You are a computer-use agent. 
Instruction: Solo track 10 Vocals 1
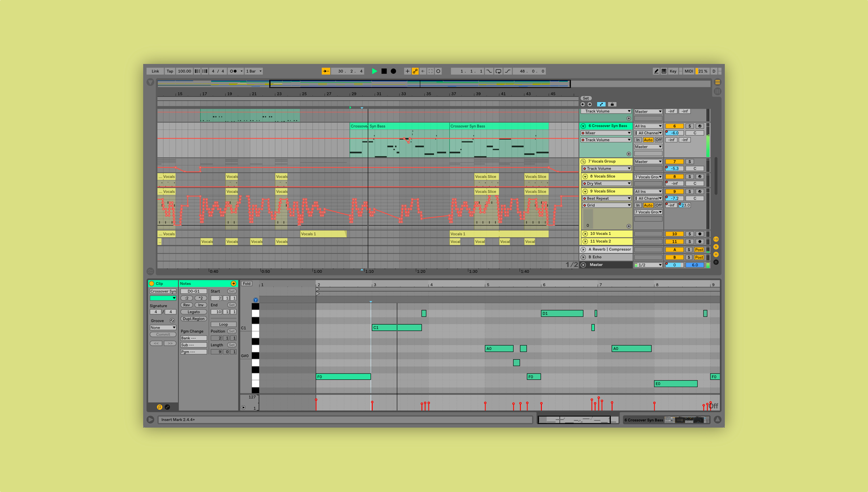pos(689,234)
